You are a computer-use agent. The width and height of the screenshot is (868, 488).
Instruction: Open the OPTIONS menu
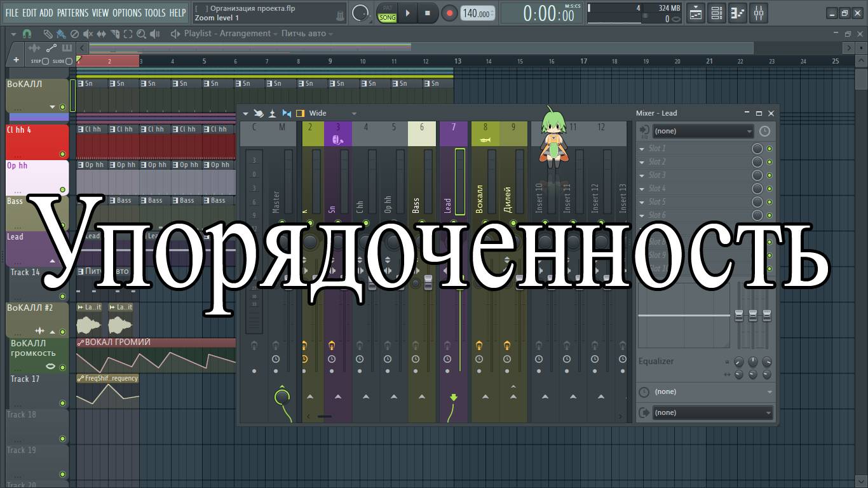click(127, 13)
